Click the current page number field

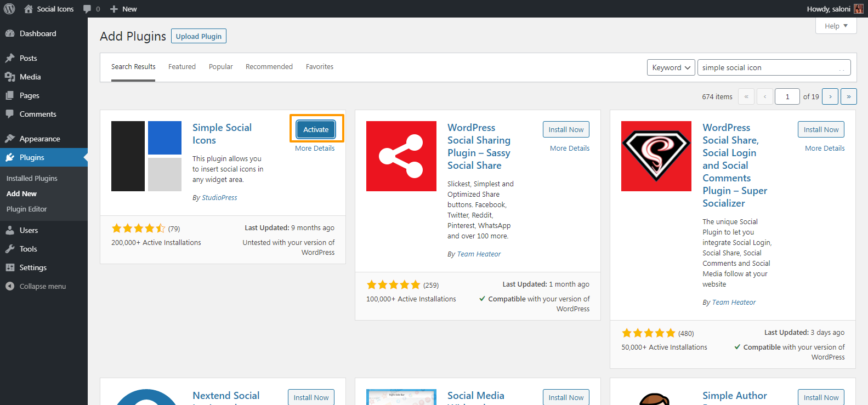(787, 96)
